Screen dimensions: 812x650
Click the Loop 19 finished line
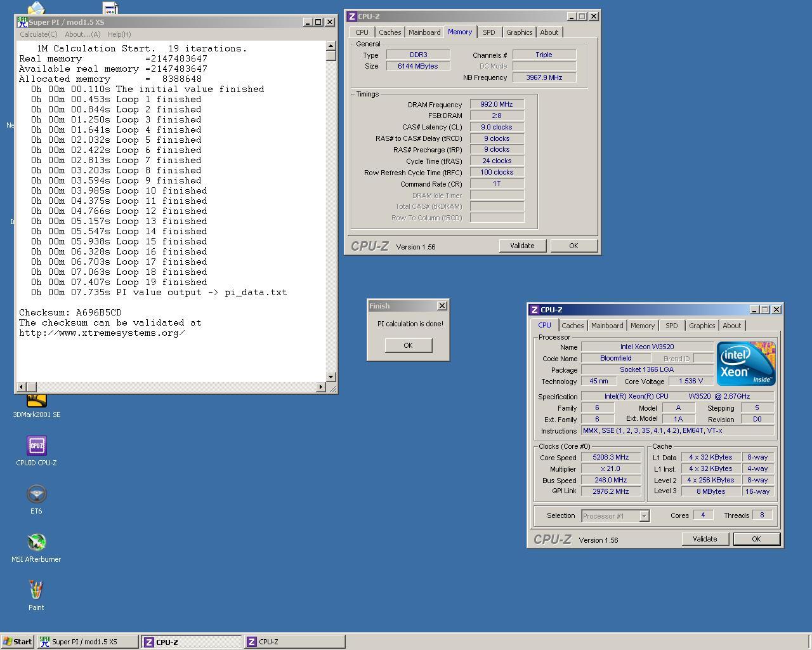(x=120, y=282)
